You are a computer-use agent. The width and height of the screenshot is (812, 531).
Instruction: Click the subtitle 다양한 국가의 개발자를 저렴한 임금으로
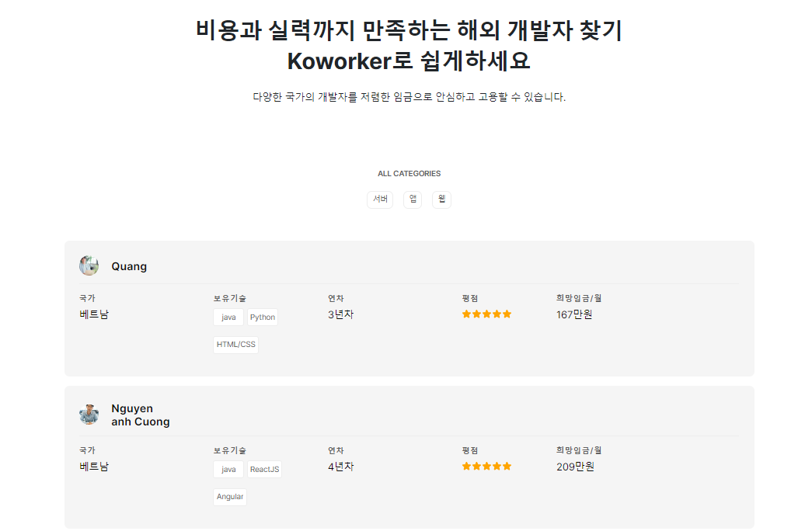tap(409, 97)
